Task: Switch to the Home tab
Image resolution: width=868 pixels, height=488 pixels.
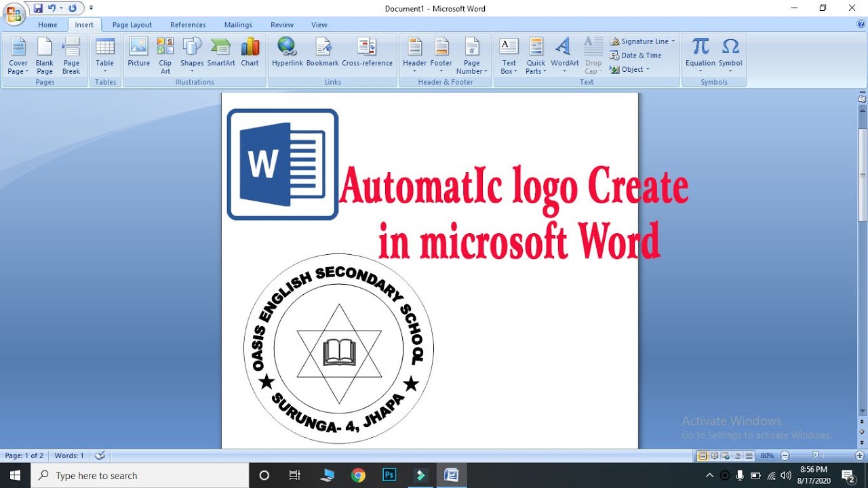Action: click(47, 25)
